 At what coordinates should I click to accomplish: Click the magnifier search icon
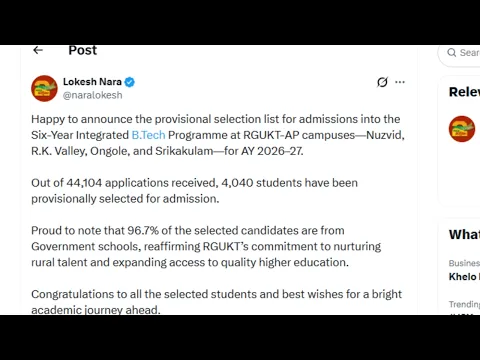452,53
